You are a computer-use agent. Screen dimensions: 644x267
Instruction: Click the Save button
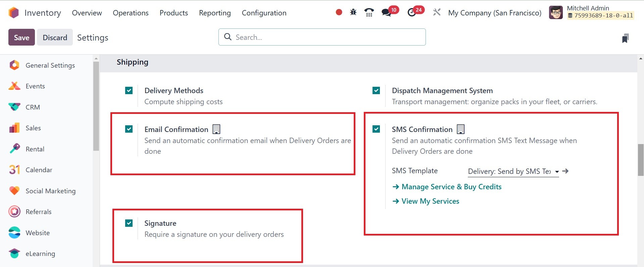tap(21, 38)
